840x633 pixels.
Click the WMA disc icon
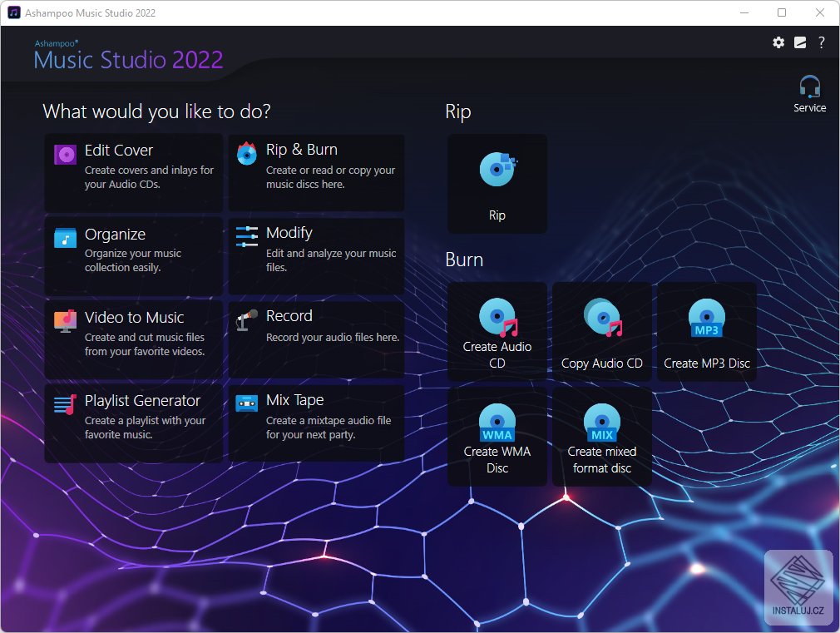[497, 423]
